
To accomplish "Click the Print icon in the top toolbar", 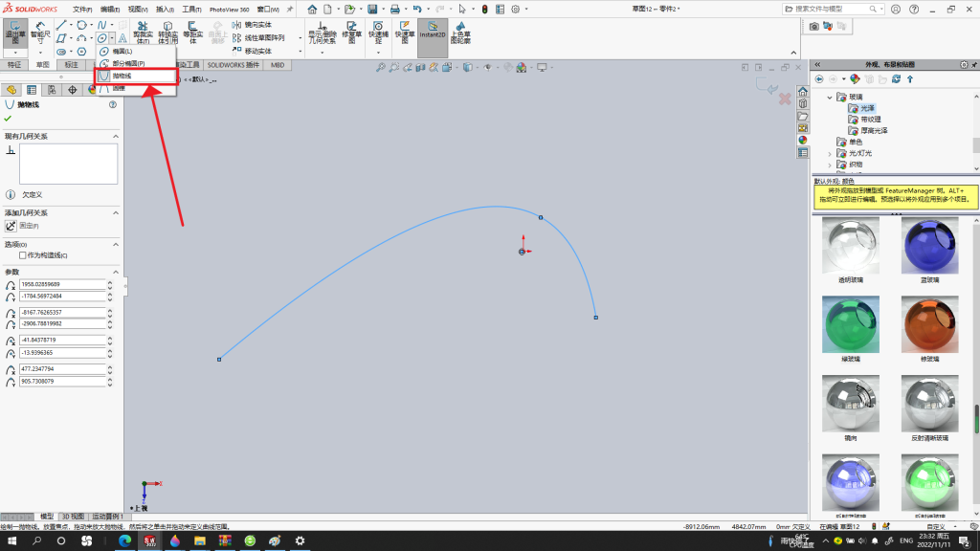I will coord(395,10).
